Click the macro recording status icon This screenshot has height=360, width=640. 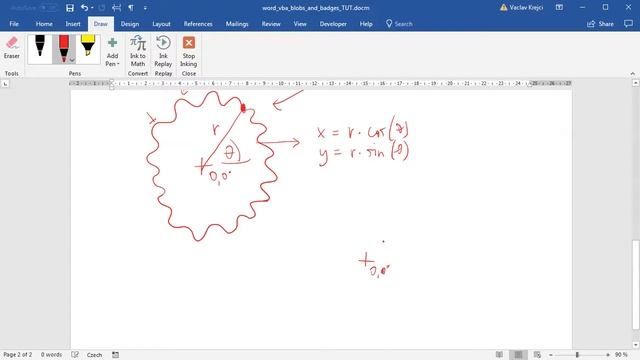(116, 355)
